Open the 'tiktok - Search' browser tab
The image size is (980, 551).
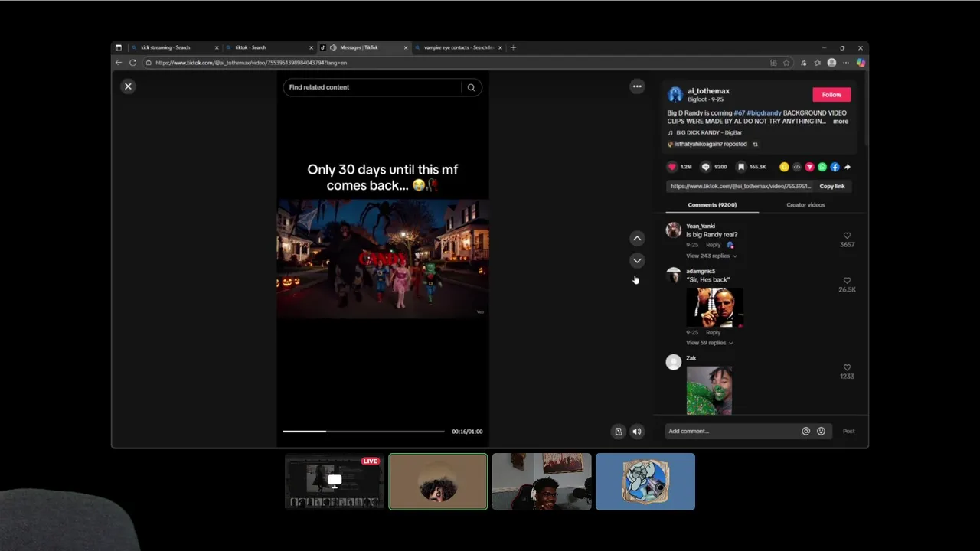coord(269,47)
